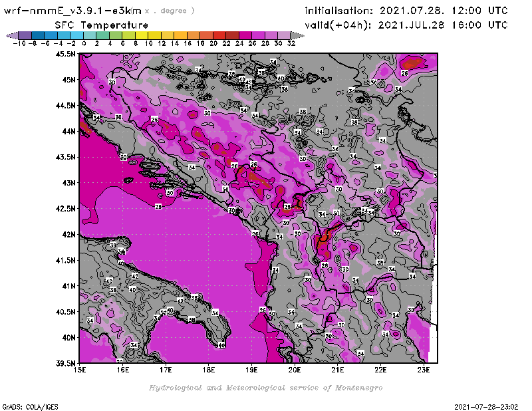
Task: Click the latitude label '43N'
Action: [x=68, y=183]
